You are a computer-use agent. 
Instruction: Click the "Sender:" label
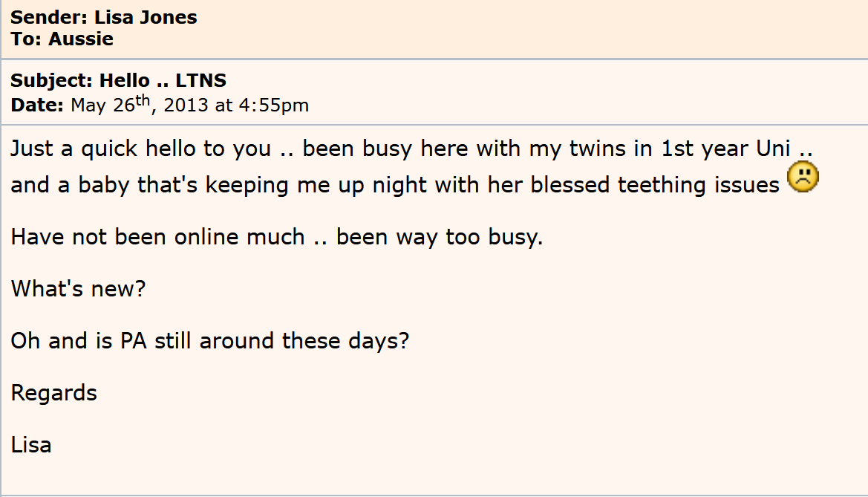49,18
